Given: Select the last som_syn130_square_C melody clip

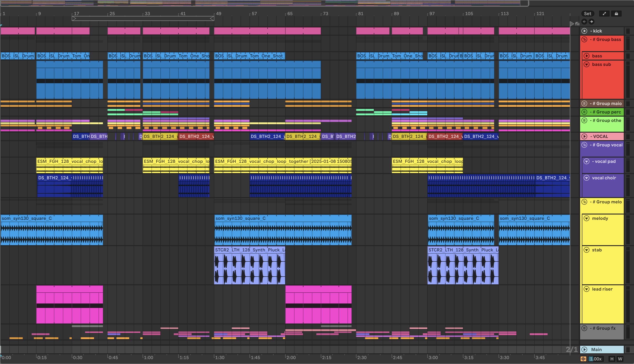Looking at the screenshot, I should (534, 230).
